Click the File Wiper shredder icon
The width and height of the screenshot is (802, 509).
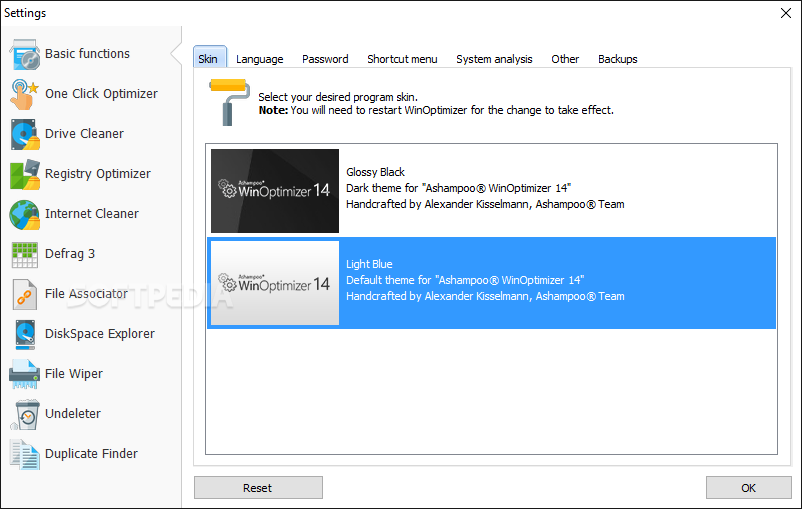coord(24,374)
